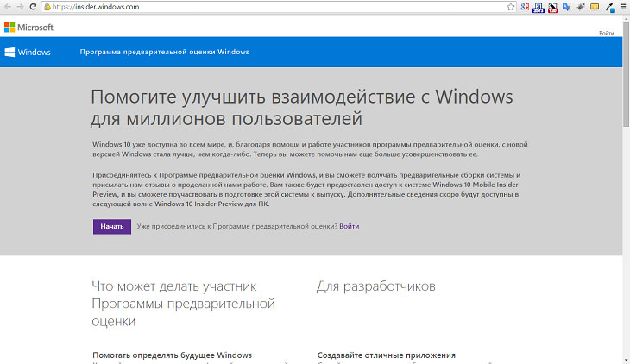Open the blue extension icon with the number badge

(539, 7)
